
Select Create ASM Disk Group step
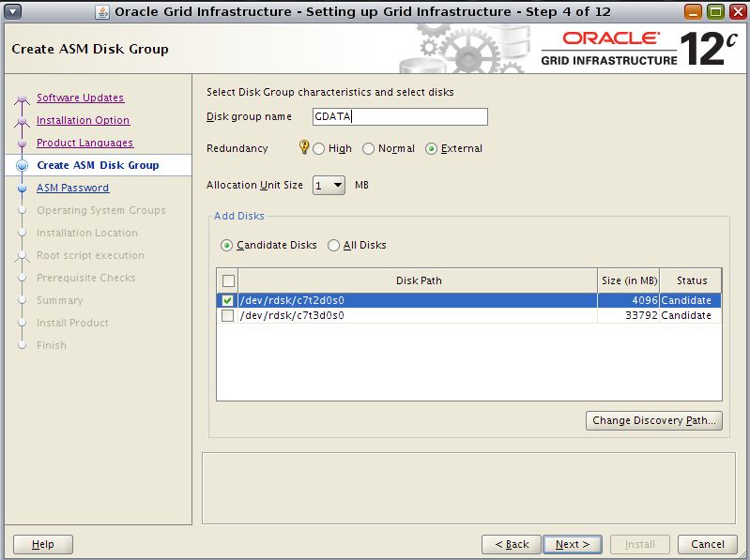pos(98,165)
